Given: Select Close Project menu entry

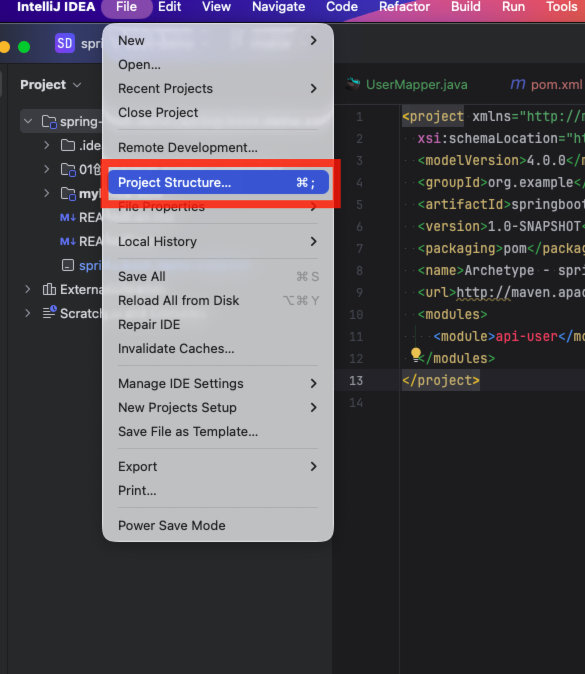Looking at the screenshot, I should pyautogui.click(x=218, y=113).
